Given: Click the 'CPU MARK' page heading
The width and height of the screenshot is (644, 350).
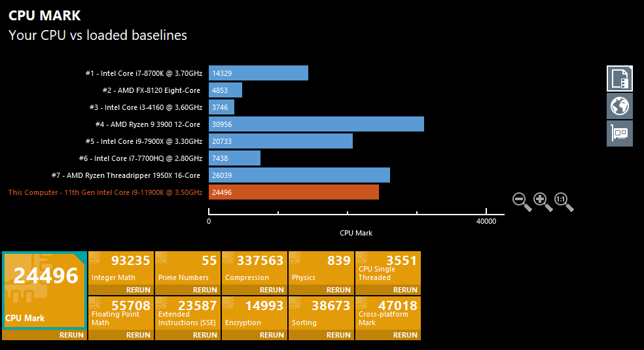Looking at the screenshot, I should [45, 16].
